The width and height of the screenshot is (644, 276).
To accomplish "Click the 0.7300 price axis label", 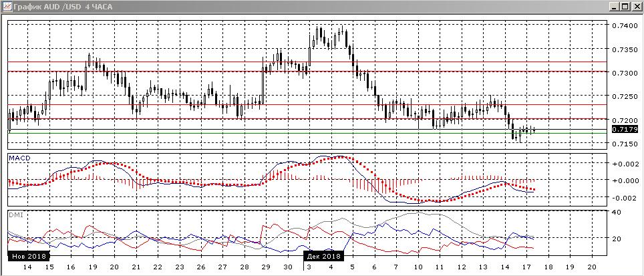I will pyautogui.click(x=625, y=73).
